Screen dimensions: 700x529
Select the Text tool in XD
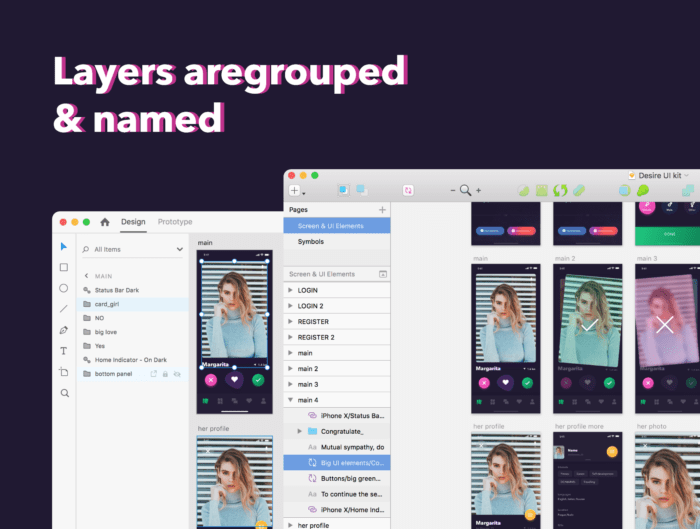(x=64, y=351)
